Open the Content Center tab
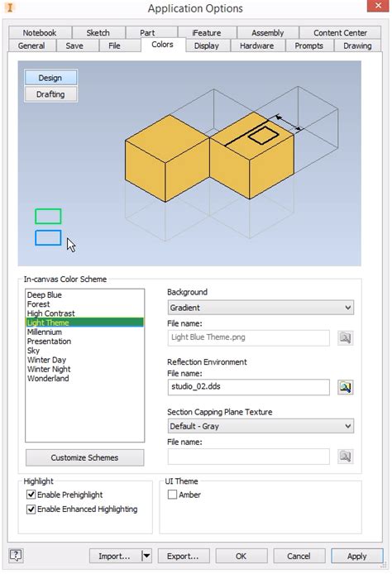The image size is (392, 574). point(340,32)
